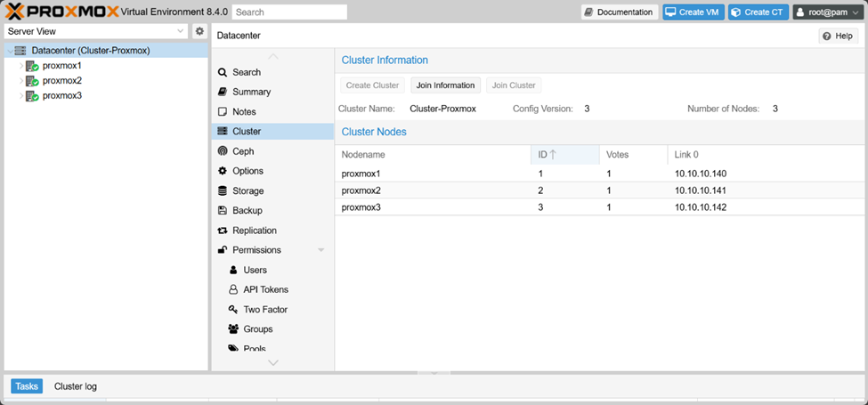The height and width of the screenshot is (405, 868).
Task: Click the proxmox1 node server icon
Action: (x=32, y=66)
